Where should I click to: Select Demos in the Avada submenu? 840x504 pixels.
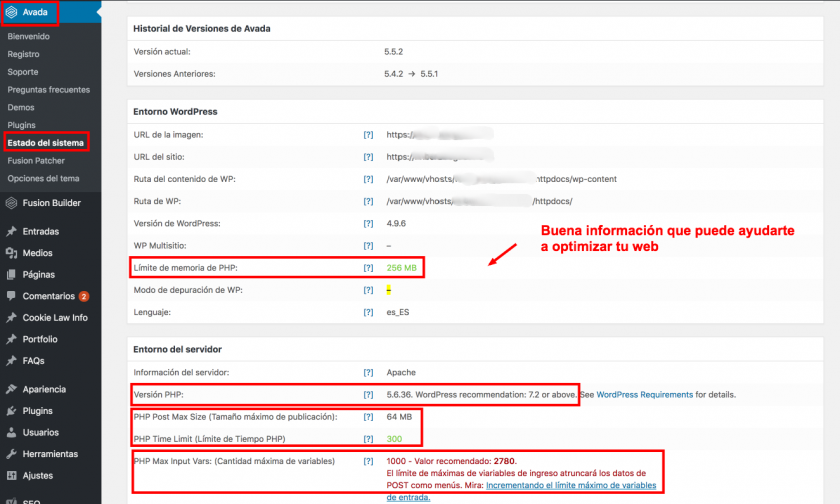(21, 107)
